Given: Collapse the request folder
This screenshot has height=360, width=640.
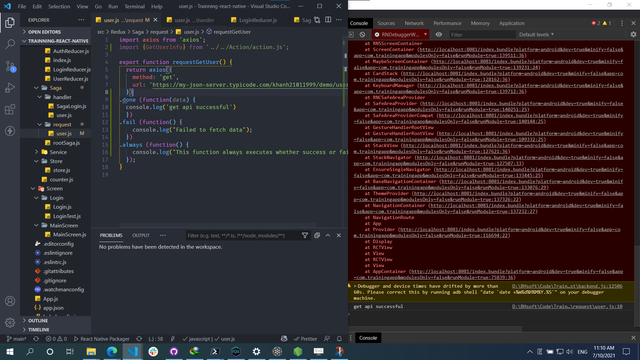Looking at the screenshot, I should click(62, 124).
